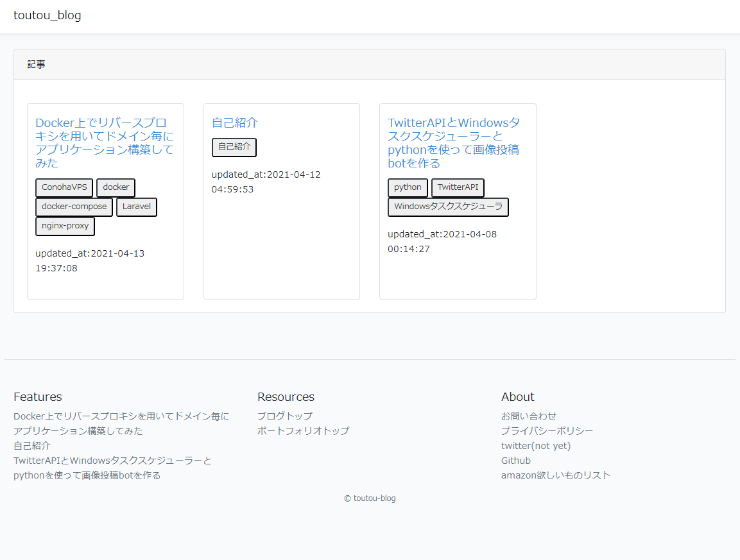Filter by the TwitterAPI tag
This screenshot has width=740, height=560.
pyautogui.click(x=458, y=188)
